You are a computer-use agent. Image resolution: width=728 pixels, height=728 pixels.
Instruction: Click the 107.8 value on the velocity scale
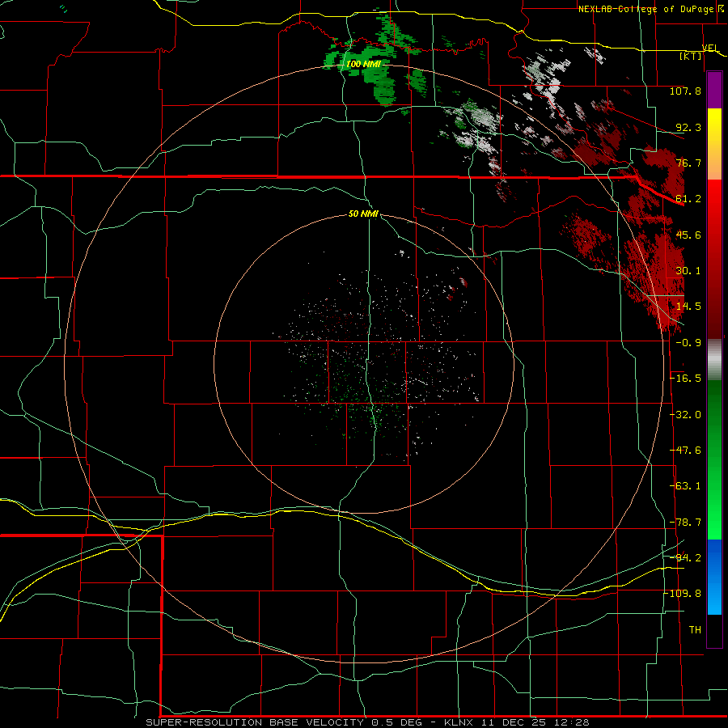tap(685, 91)
